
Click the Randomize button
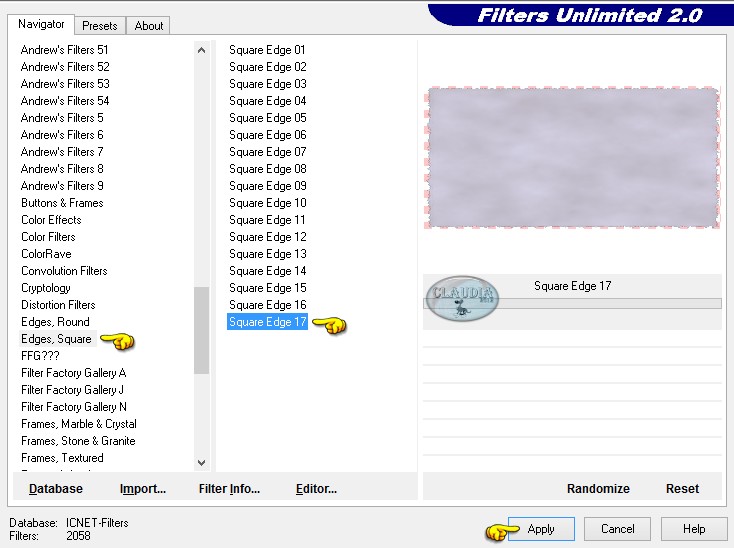pos(598,489)
